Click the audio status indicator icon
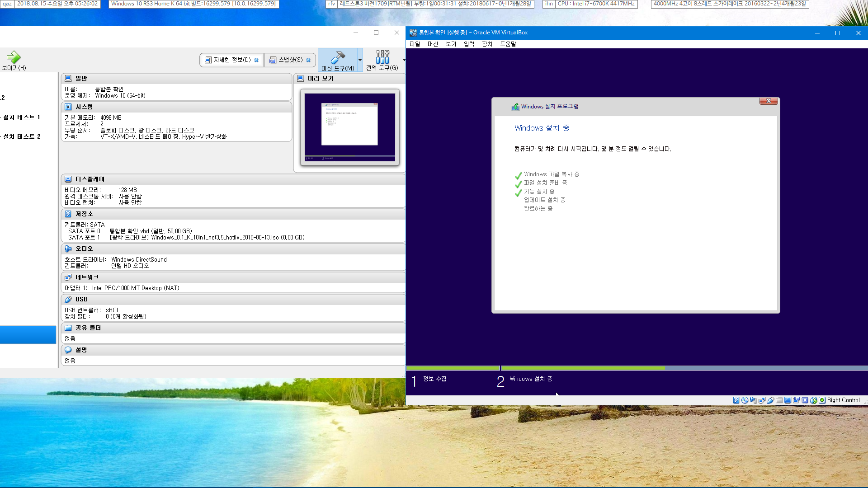 [754, 400]
